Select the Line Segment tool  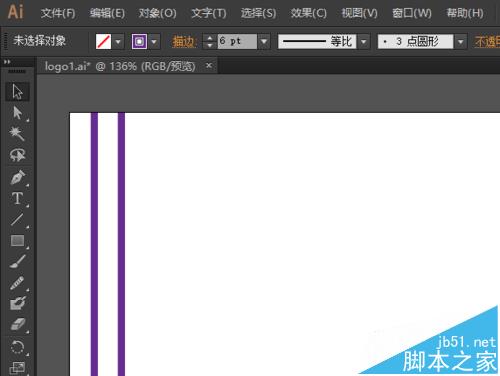click(x=17, y=220)
